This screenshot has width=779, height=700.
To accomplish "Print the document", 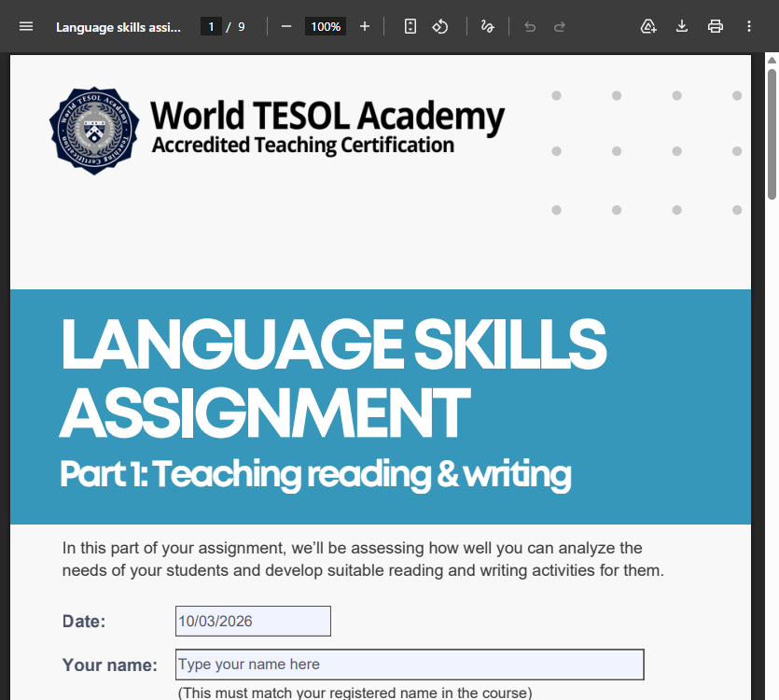I will (716, 26).
